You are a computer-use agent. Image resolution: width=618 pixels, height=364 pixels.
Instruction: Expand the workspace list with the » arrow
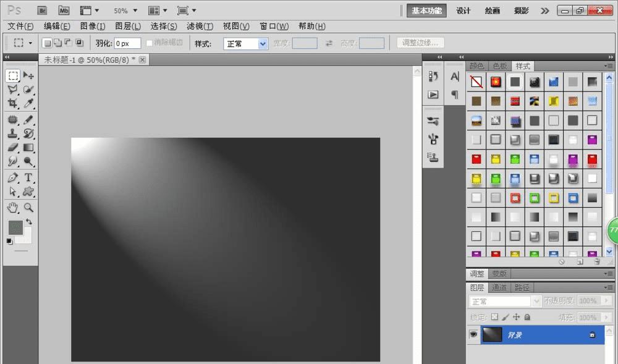(544, 11)
